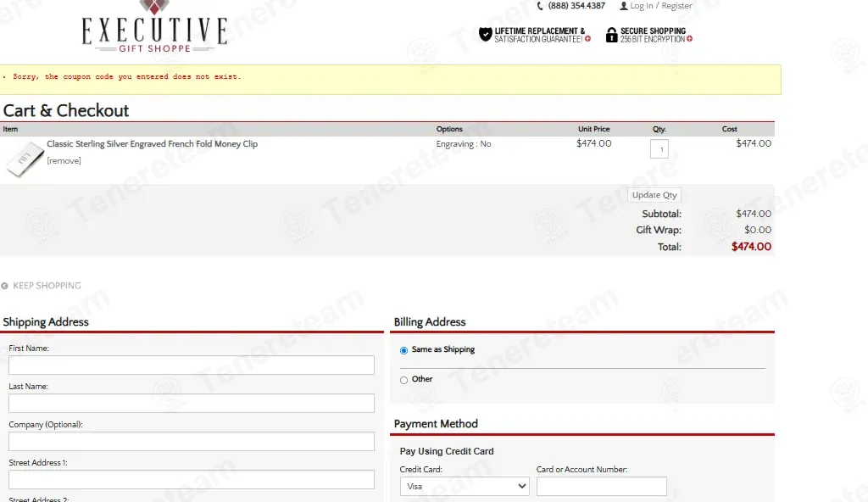Click the [remove] link for money clip
The width and height of the screenshot is (868, 502).
click(64, 160)
